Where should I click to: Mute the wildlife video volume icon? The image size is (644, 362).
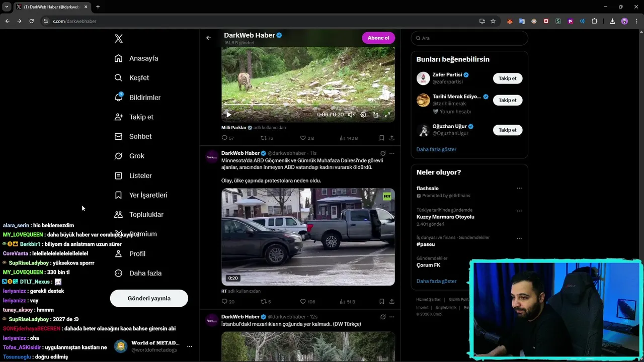coord(351,115)
